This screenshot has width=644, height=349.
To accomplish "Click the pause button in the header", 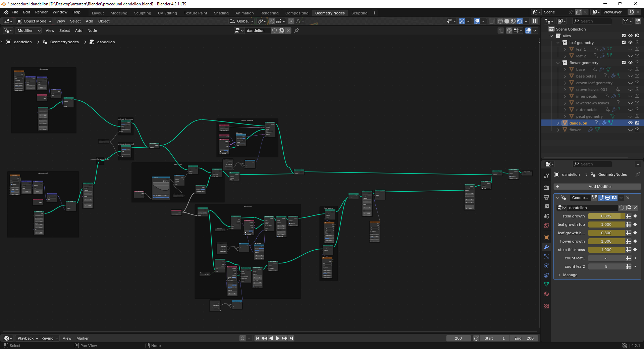I will pyautogui.click(x=535, y=21).
